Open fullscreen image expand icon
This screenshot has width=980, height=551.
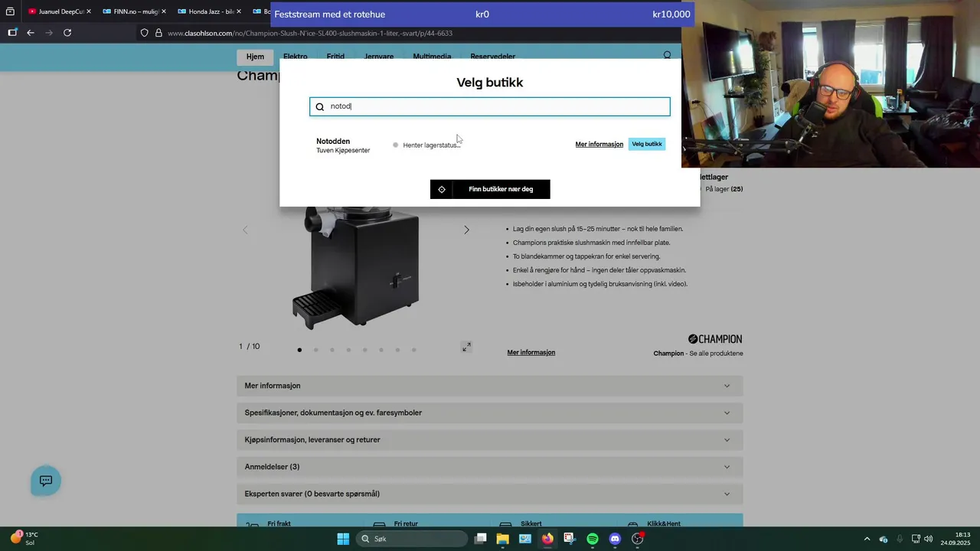tap(466, 347)
